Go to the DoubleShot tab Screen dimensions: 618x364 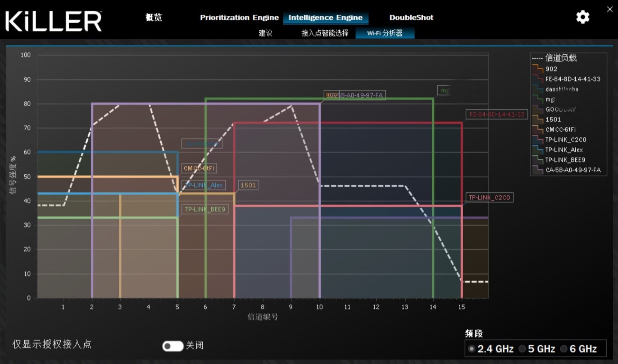click(x=411, y=18)
